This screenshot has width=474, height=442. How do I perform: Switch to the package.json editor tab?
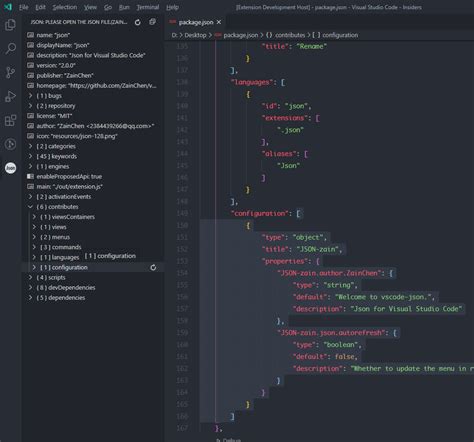coord(195,22)
